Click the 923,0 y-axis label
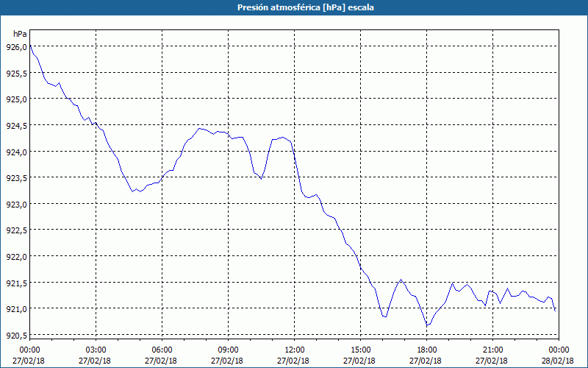Viewport: 588px width, 368px height. pyautogui.click(x=16, y=205)
